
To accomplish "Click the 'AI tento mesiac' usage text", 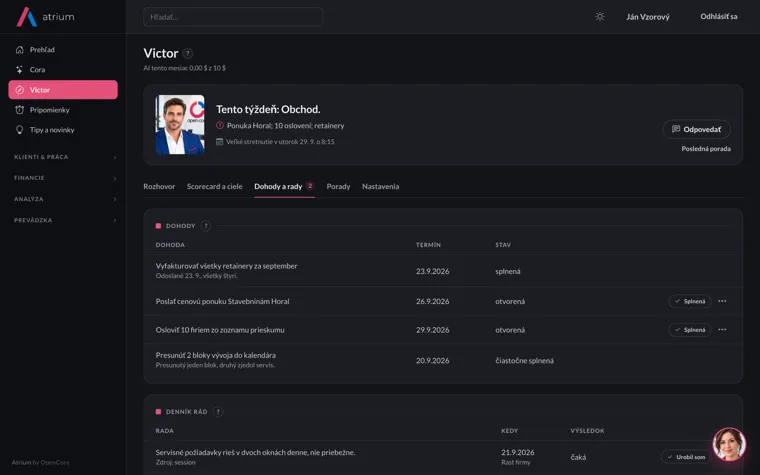I will 184,68.
